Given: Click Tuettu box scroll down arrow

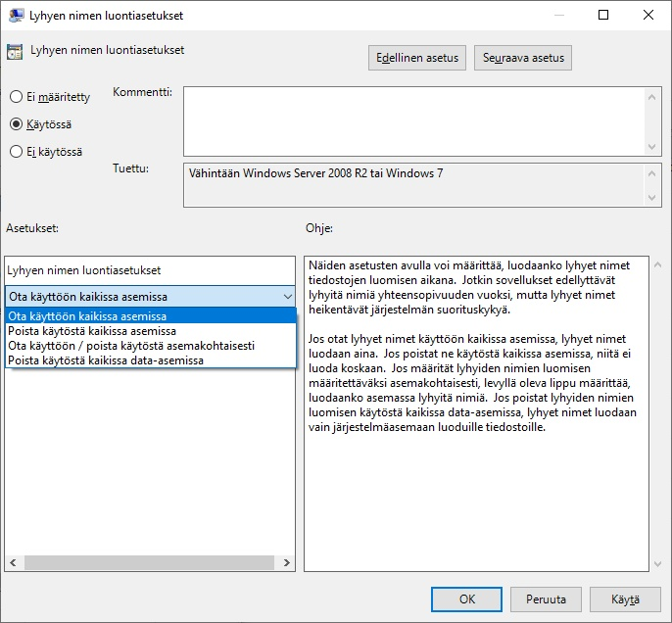Looking at the screenshot, I should coord(651,198).
